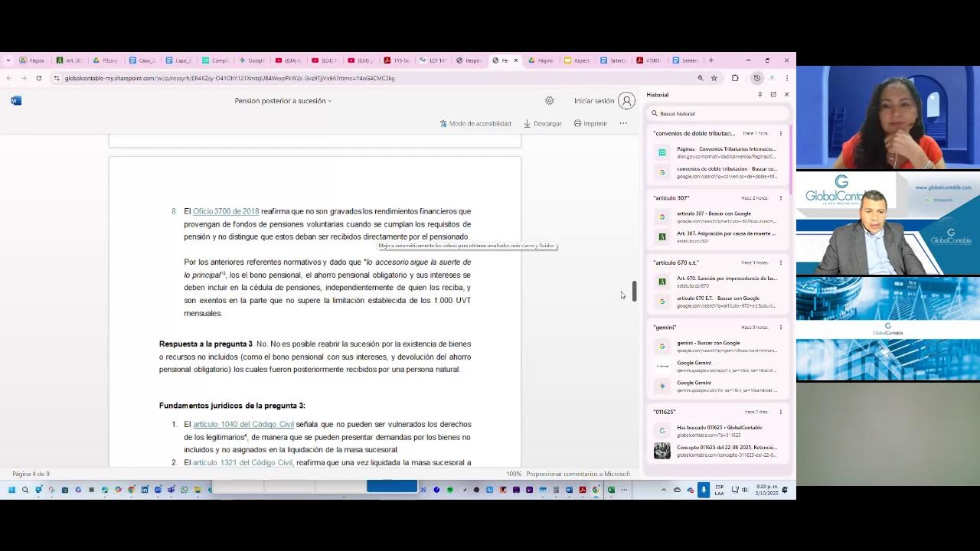Open 'articulo 670 E.T. - Buscar con Google' entry
The image size is (980, 551).
717,302
